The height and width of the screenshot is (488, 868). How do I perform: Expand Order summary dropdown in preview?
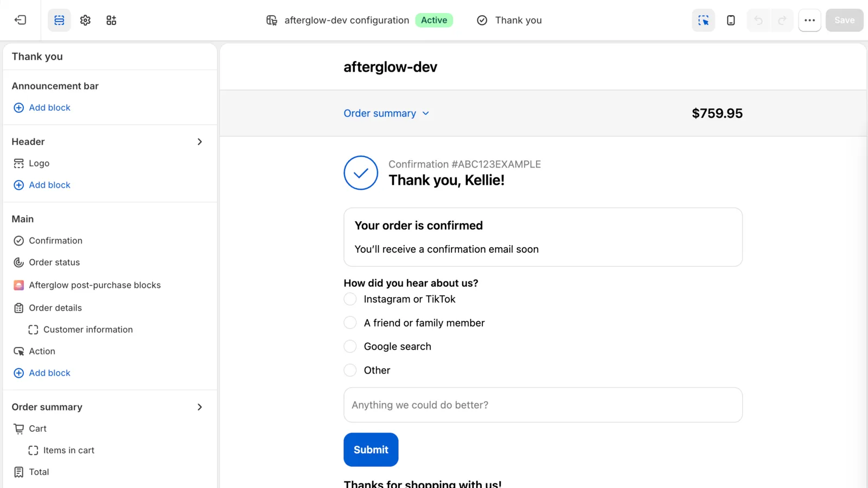pos(386,113)
